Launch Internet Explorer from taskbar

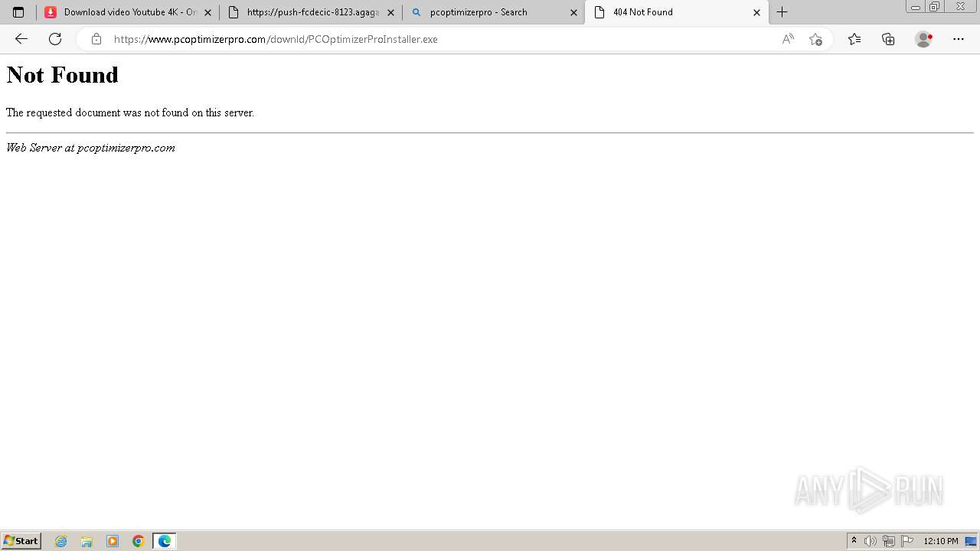click(61, 541)
